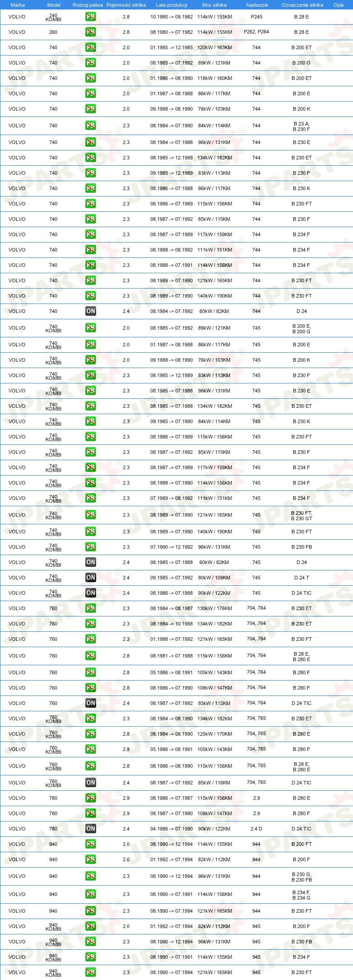Viewport: 353px width, 980px height.
Task: Select the 120kW / 163KM power cell
Action: point(214,47)
